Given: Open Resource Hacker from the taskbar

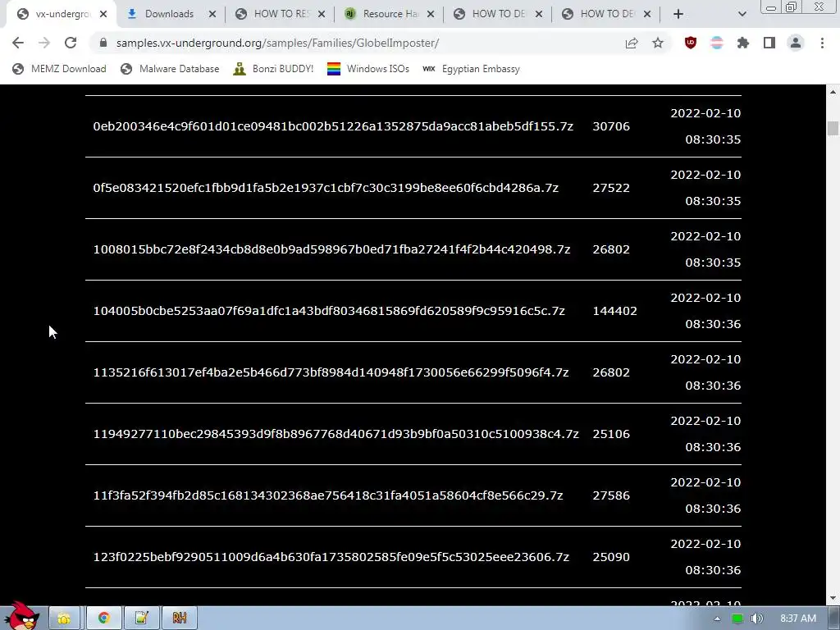Looking at the screenshot, I should [x=180, y=619].
